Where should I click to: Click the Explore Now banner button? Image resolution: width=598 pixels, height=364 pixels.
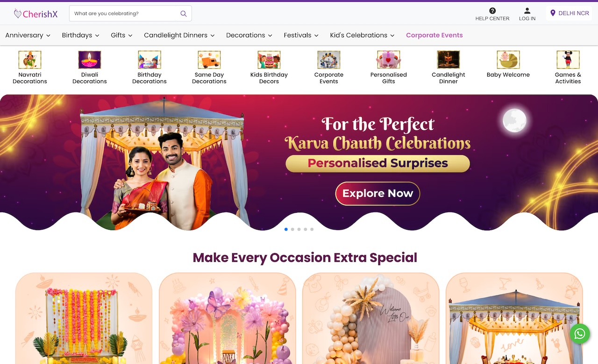point(377,194)
